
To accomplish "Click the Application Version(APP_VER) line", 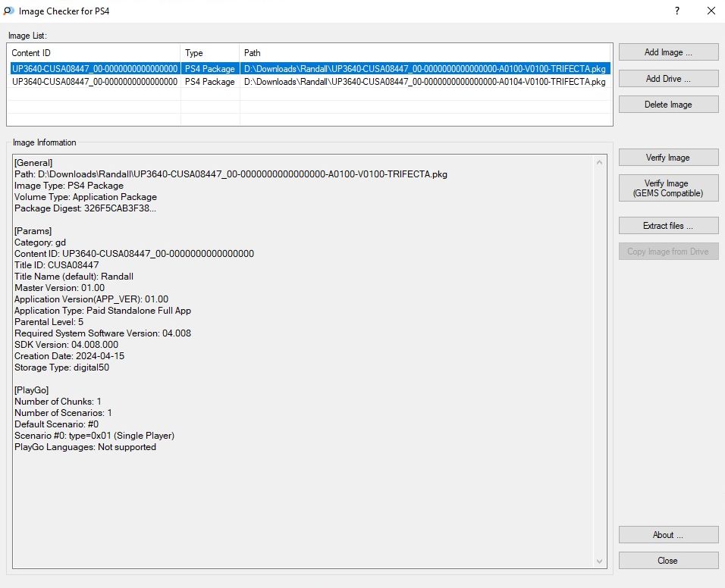I will point(92,299).
